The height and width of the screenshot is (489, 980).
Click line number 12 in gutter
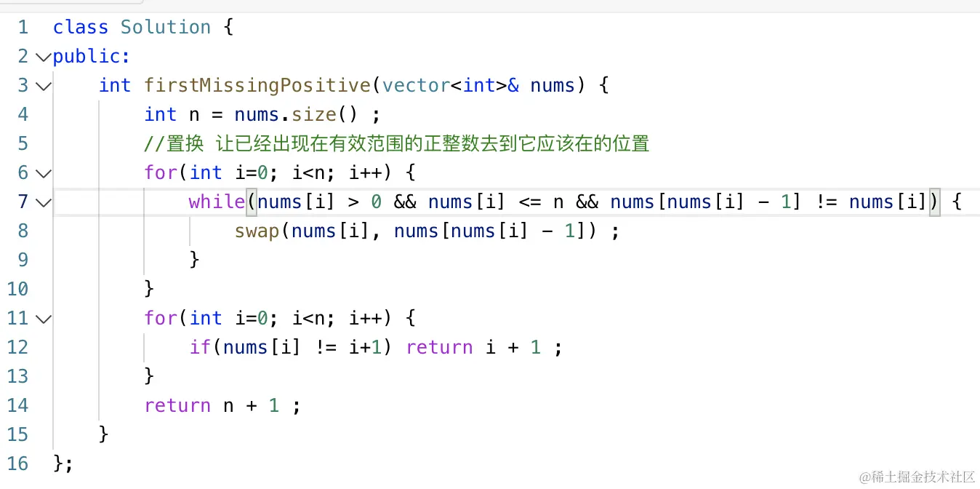(x=17, y=348)
